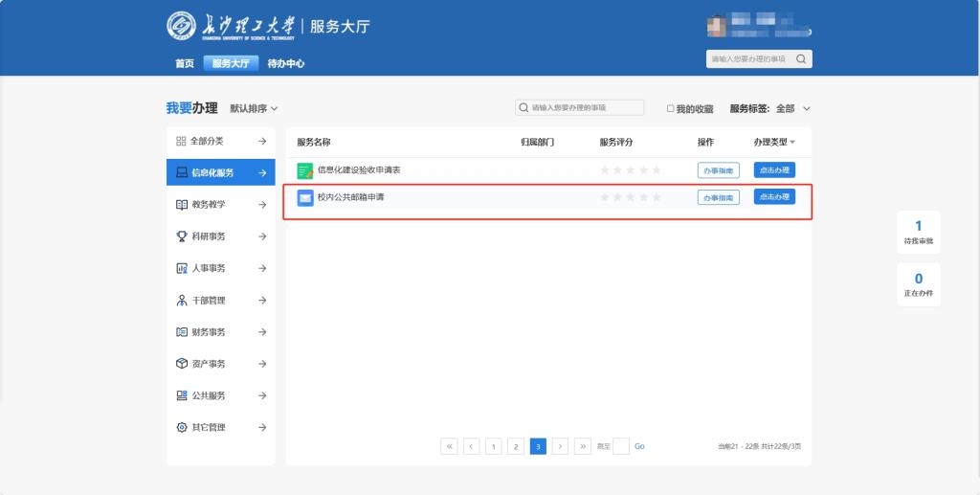Click the 校内公共邮箱申请 mail icon
980x495 pixels.
[305, 198]
